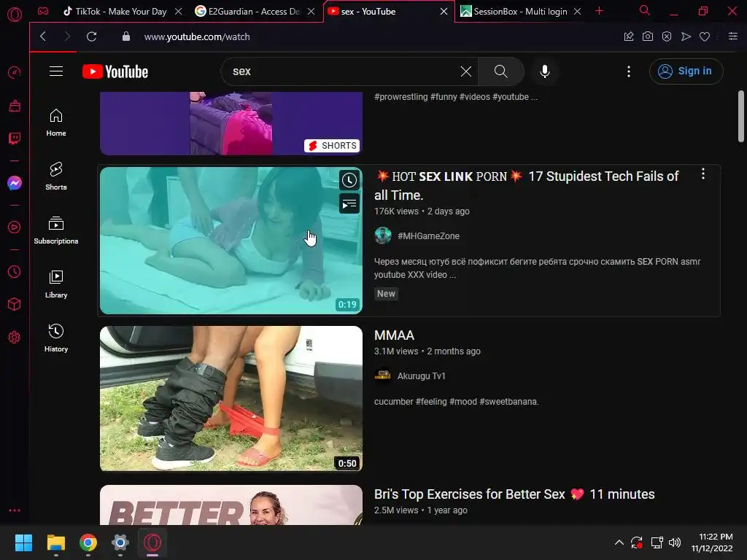Open History in YouTube sidebar
Image resolution: width=747 pixels, height=560 pixels.
[56, 338]
